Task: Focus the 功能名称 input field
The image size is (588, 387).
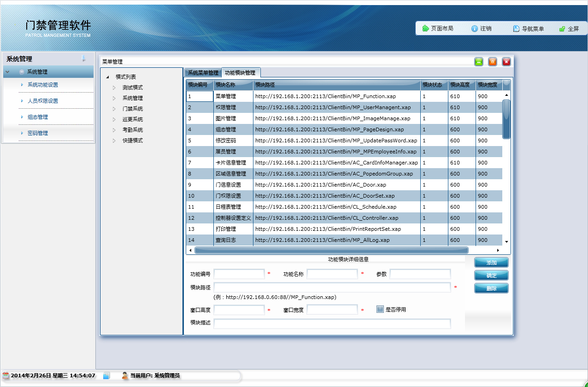Action: (x=332, y=274)
